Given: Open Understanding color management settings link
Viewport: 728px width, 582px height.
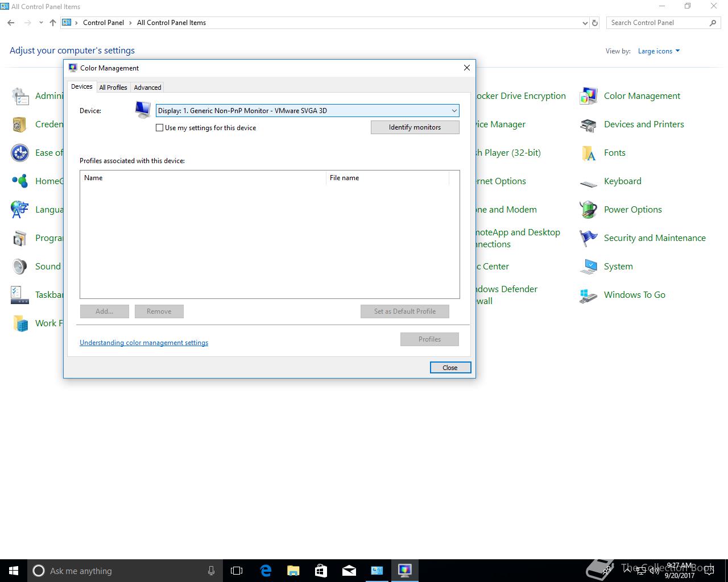Looking at the screenshot, I should click(x=144, y=343).
